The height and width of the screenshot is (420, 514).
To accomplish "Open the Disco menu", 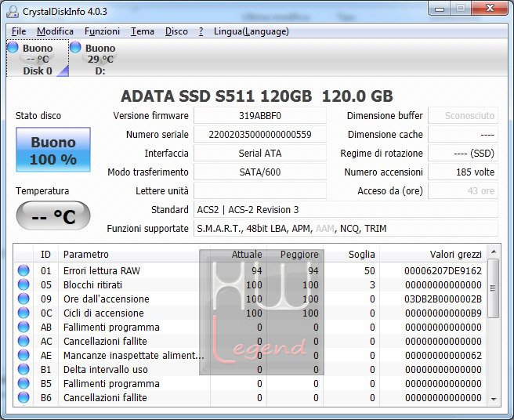I will 176,31.
